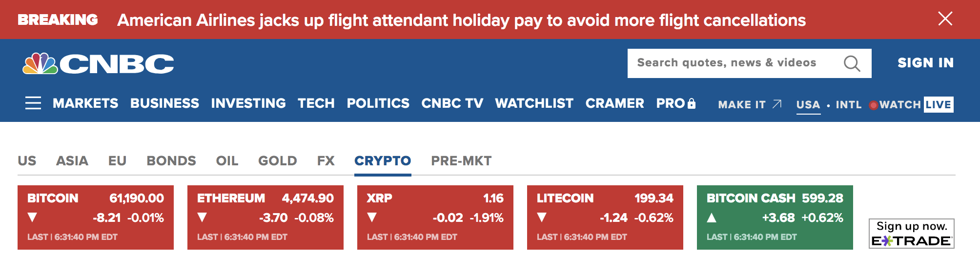Click the search magnifying glass icon
Screen dimensions: 980x276
pos(852,63)
